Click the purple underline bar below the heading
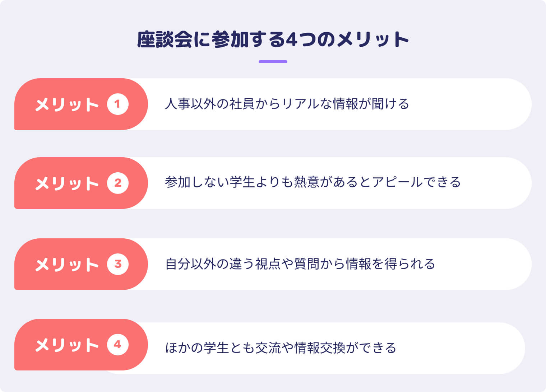The width and height of the screenshot is (546, 392). tap(273, 62)
